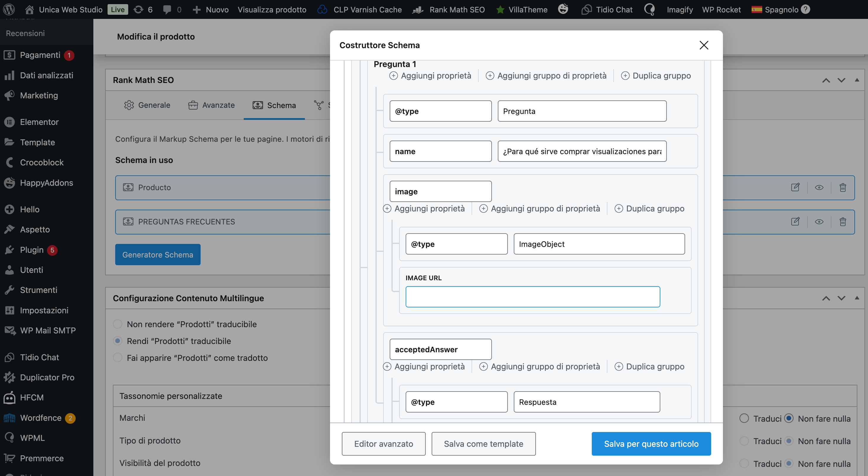The height and width of the screenshot is (476, 868).
Task: Collapse the Rank Math SEO panel triangle
Action: coord(856,80)
